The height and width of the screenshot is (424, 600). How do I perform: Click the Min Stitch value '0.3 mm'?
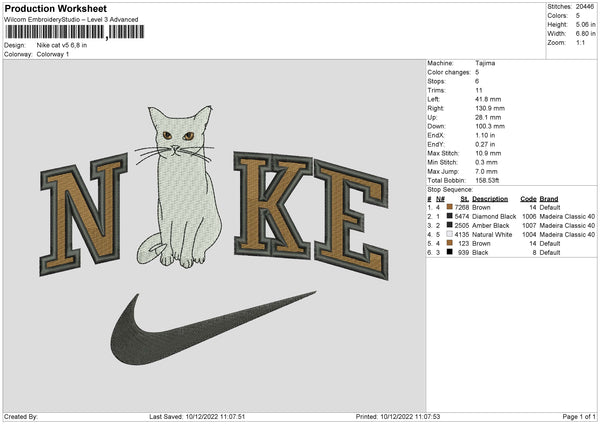click(486, 162)
